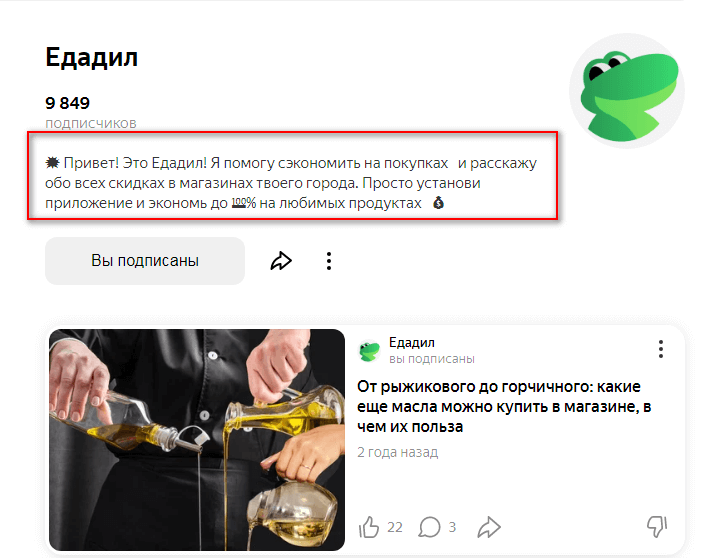This screenshot has width=727, height=558.
Task: Click the Едадил channel title heading
Action: [91, 58]
